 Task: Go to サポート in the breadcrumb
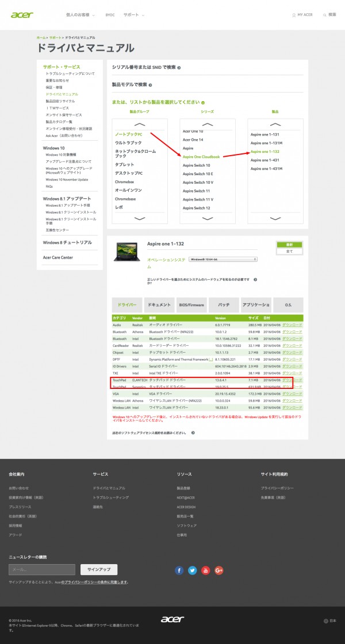coord(55,37)
